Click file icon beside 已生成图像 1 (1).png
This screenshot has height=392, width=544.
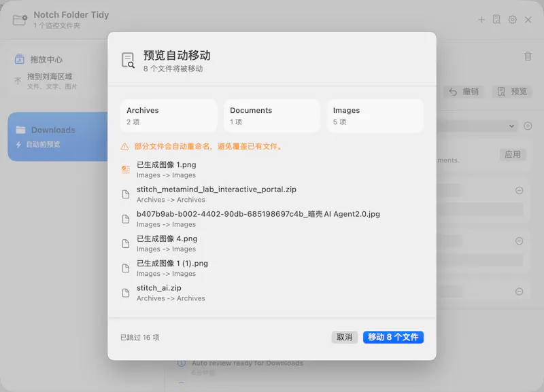[126, 268]
